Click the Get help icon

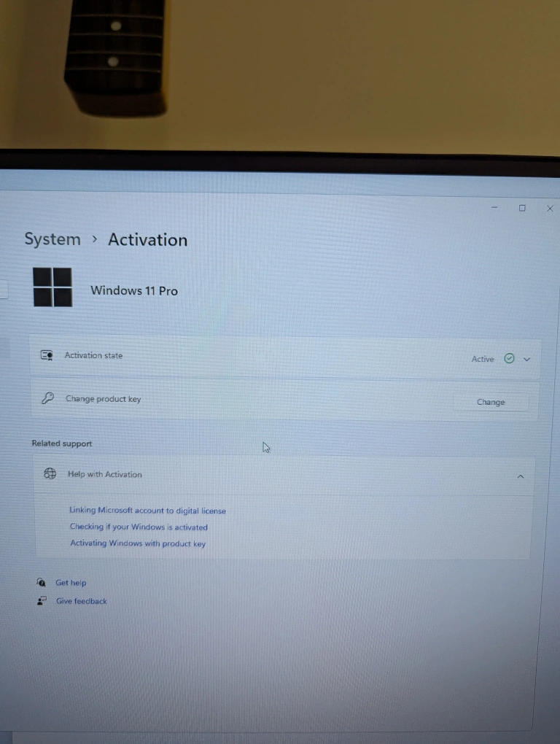point(42,582)
